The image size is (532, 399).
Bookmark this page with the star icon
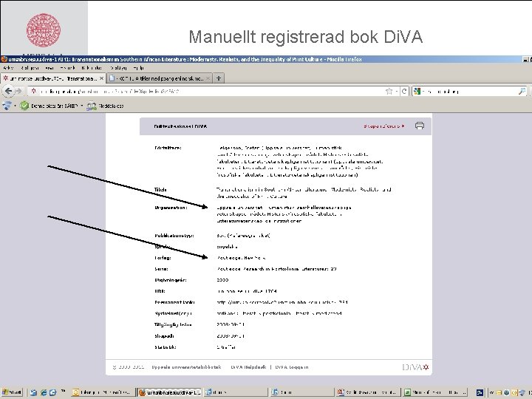(389, 91)
